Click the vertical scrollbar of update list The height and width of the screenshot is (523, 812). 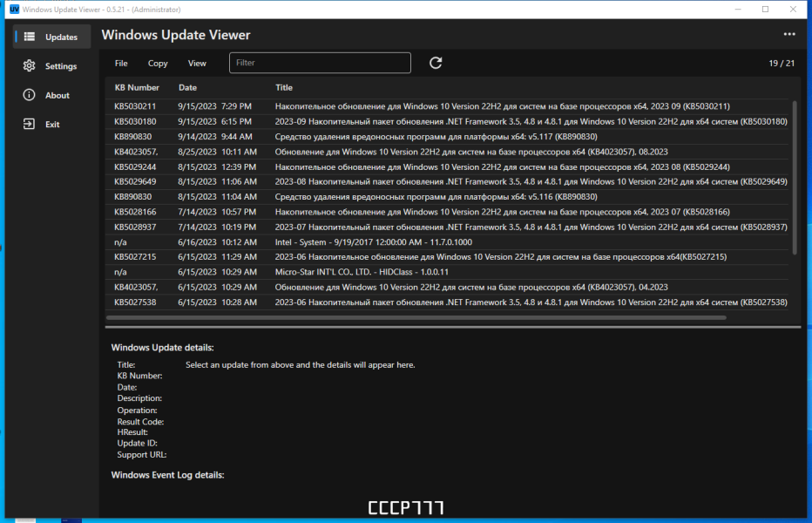point(795,177)
